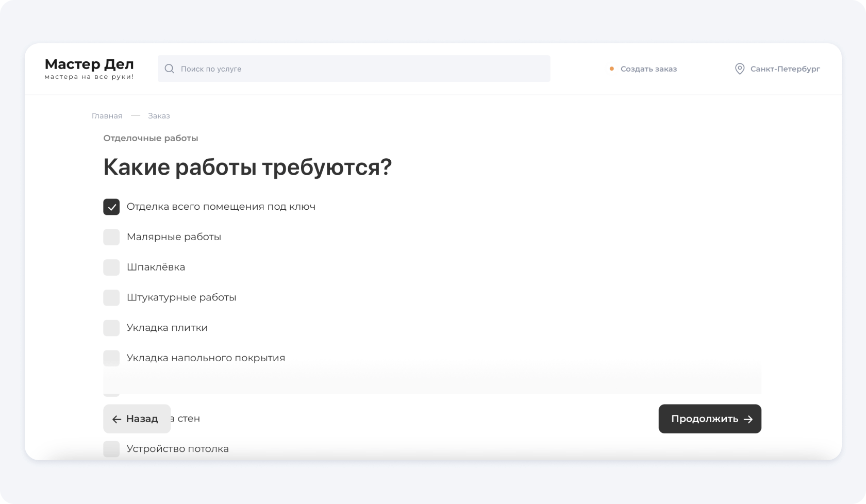Toggle the Устройство потолка checkbox

coord(111,449)
